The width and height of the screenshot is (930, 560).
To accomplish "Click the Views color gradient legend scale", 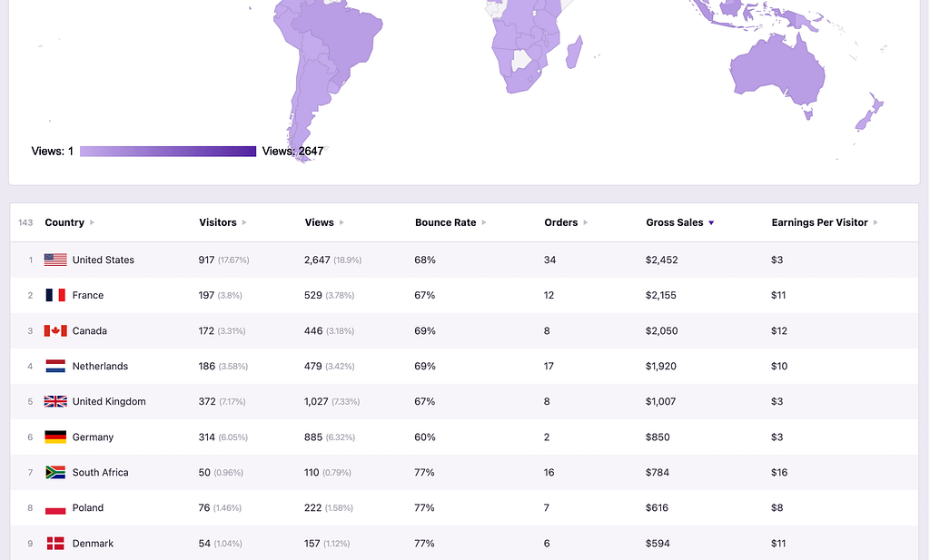I will (167, 151).
